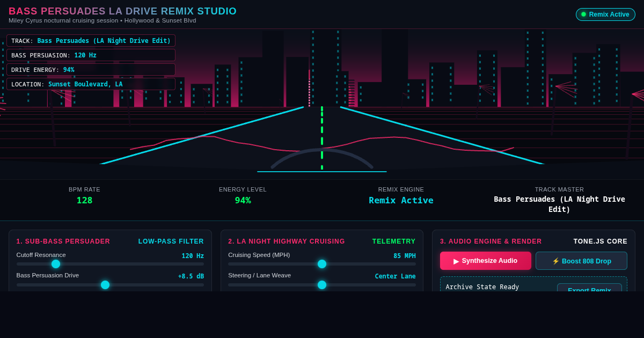The height and width of the screenshot is (338, 644).
Task: Click the LA Night Highway Cruising heading
Action: (287, 241)
